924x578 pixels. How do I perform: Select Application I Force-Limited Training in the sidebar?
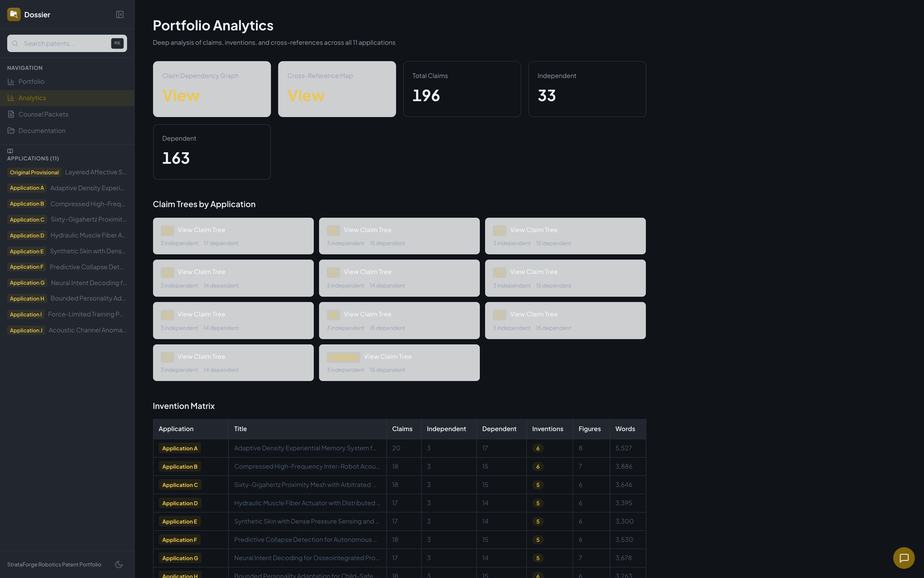click(67, 314)
